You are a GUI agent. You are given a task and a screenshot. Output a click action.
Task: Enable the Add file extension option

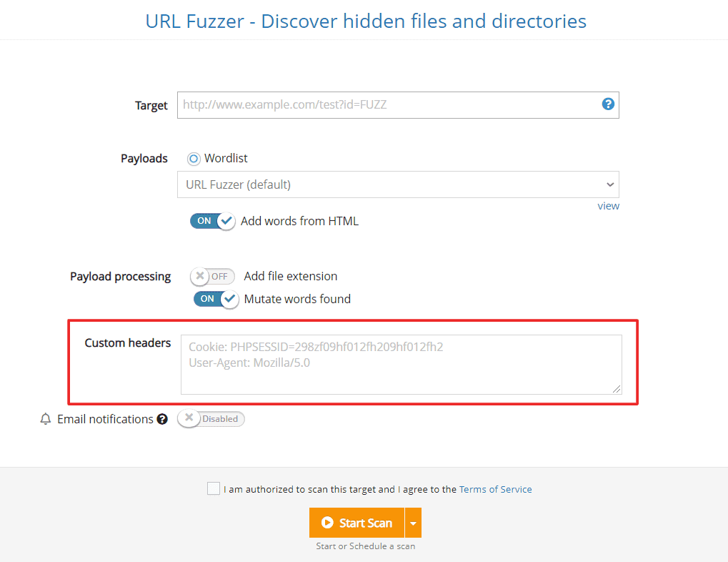click(x=212, y=276)
